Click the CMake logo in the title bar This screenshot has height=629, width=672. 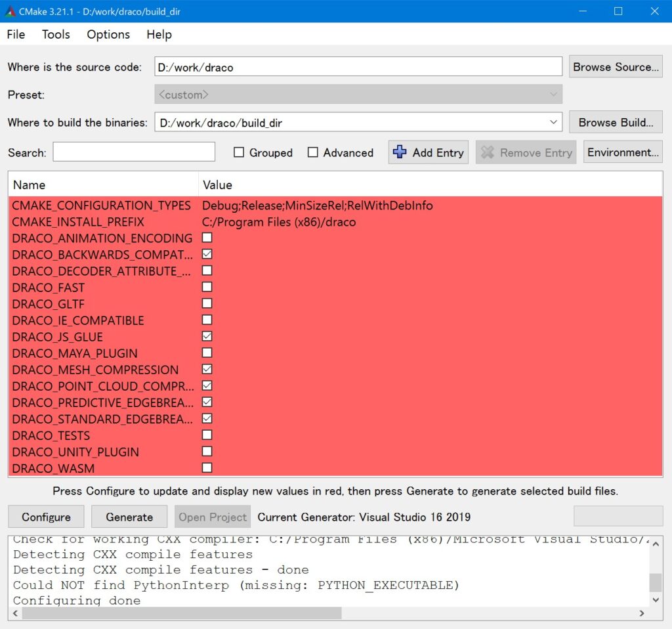coord(10,12)
